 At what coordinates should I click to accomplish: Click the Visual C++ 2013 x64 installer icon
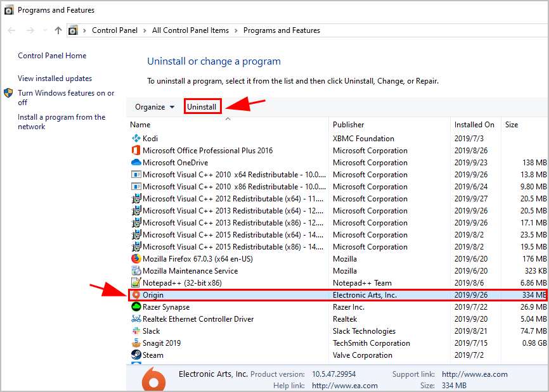pos(136,210)
